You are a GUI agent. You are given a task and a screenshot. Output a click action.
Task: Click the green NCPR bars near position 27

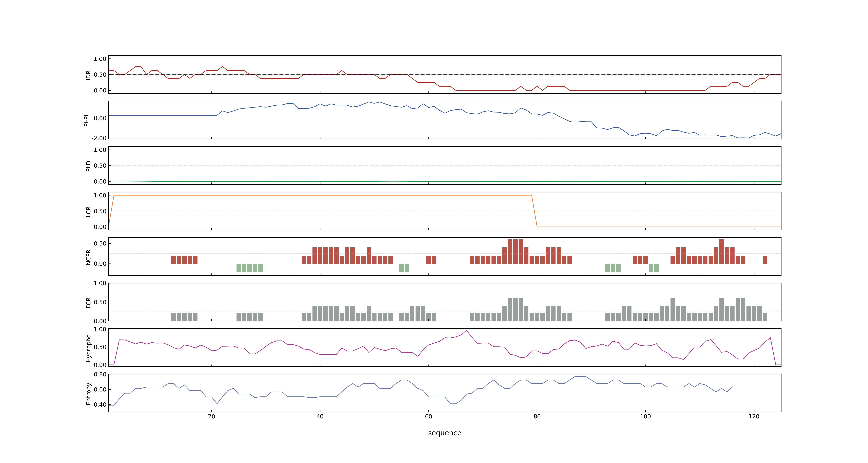click(249, 268)
